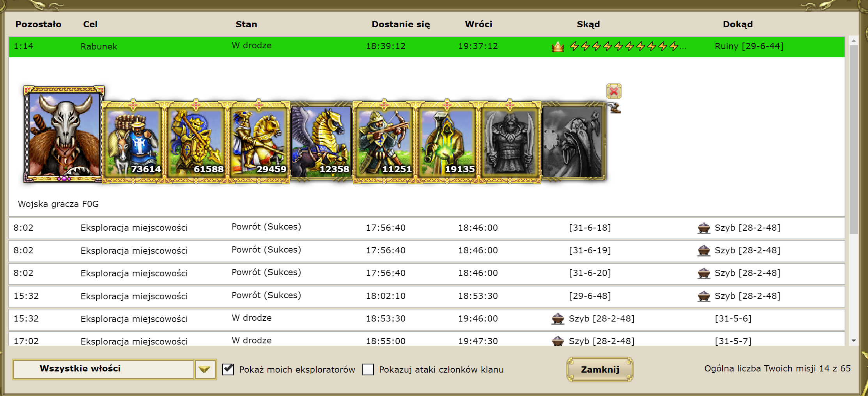The height and width of the screenshot is (396, 868).
Task: Collapse the green Rabunek mission row
Action: click(427, 47)
